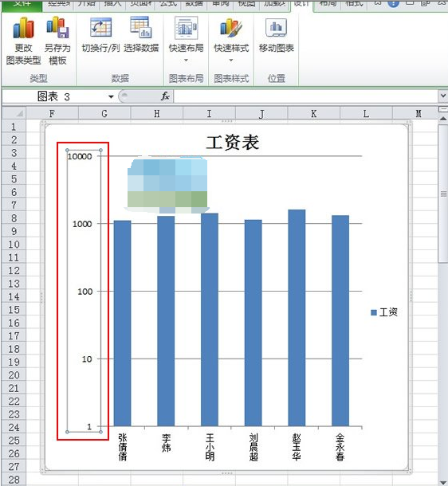Image resolution: width=448 pixels, height=486 pixels.
Task: Click the category label 刘晨超
Action: (x=253, y=447)
